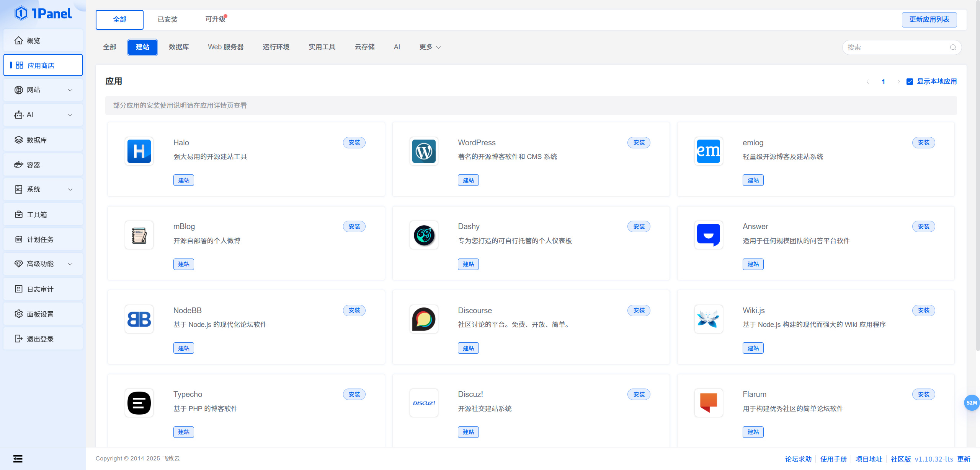Select the 数据库 category filter
980x470 pixels.
(x=179, y=47)
